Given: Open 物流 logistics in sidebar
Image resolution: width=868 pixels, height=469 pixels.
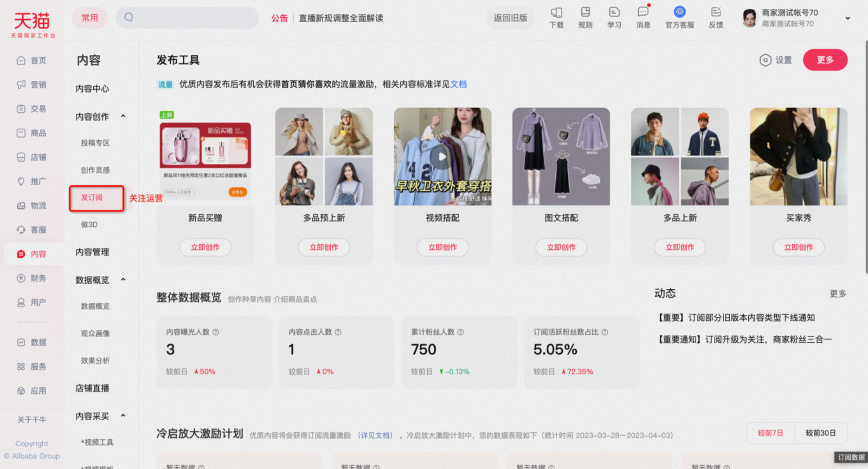Looking at the screenshot, I should click(x=32, y=205).
